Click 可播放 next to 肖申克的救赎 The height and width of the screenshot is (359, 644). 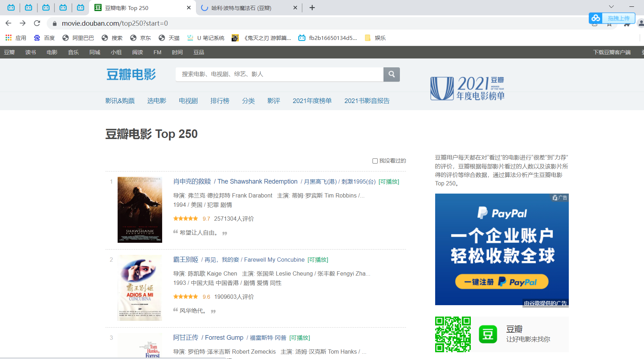tap(389, 182)
